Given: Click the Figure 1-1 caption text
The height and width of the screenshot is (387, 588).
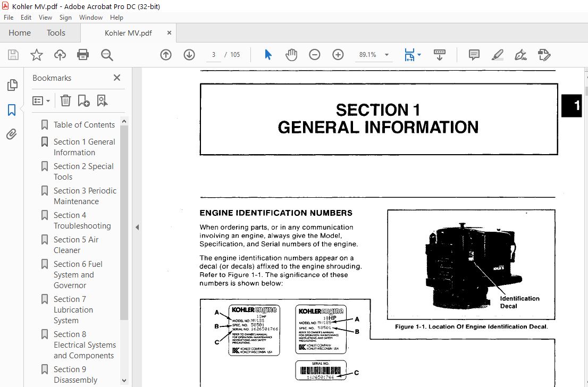Looking at the screenshot, I should (x=472, y=326).
